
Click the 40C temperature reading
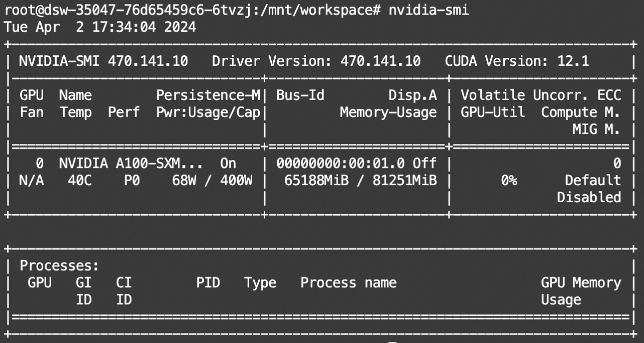[79, 180]
